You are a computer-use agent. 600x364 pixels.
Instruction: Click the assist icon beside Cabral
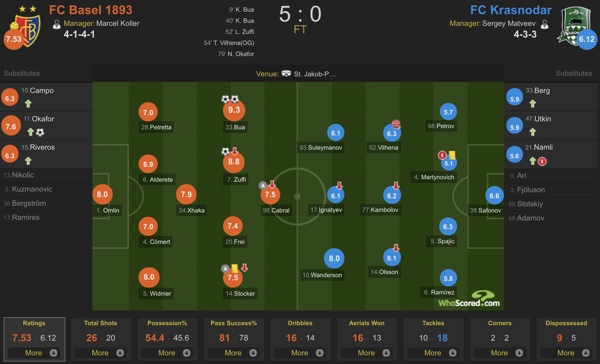(262, 185)
